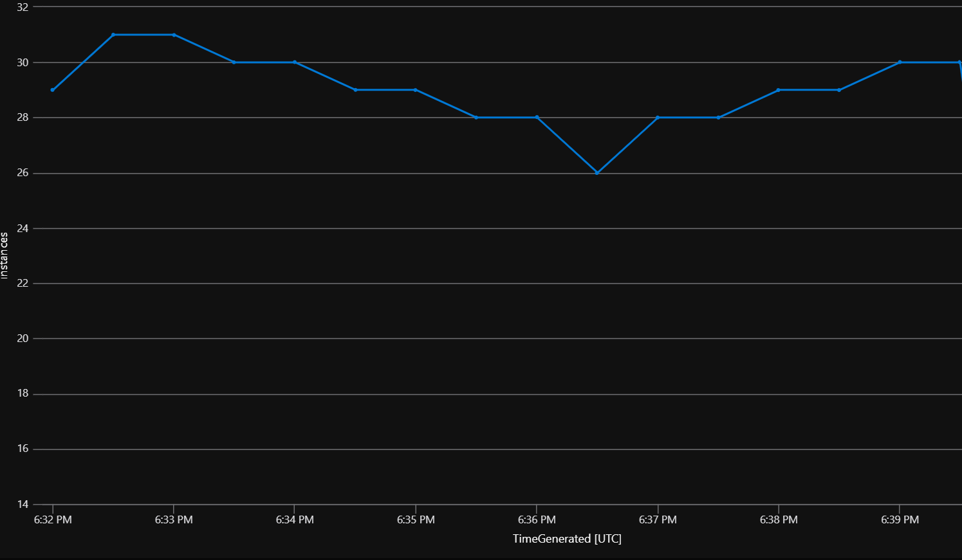Click the y-axis label '20'
This screenshot has height=560, width=962.
pyautogui.click(x=23, y=338)
